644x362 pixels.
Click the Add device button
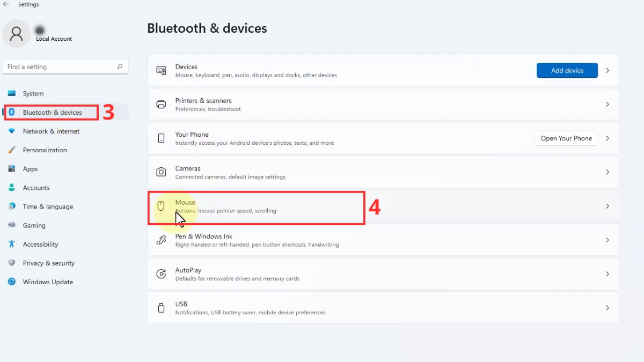tap(567, 70)
